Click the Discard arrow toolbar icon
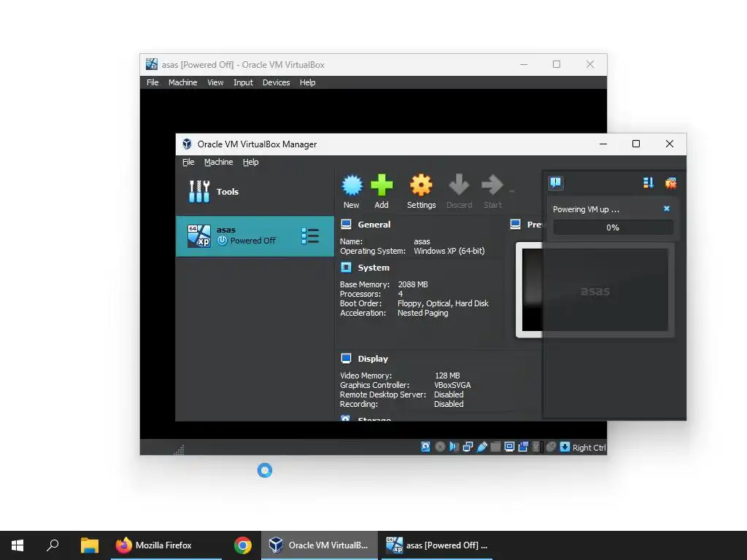The width and height of the screenshot is (747, 560). (x=460, y=185)
